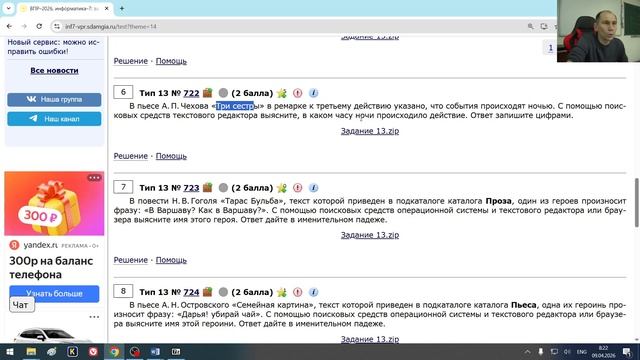Select the number 6 task box

123,92
